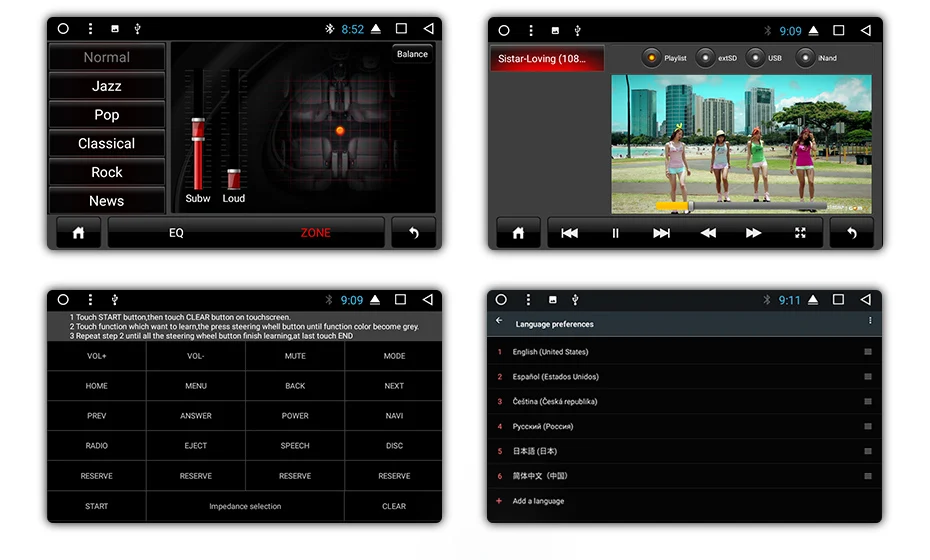Image resolution: width=930 pixels, height=560 pixels.
Task: Switch to the EQ tab
Action: pyautogui.click(x=176, y=233)
